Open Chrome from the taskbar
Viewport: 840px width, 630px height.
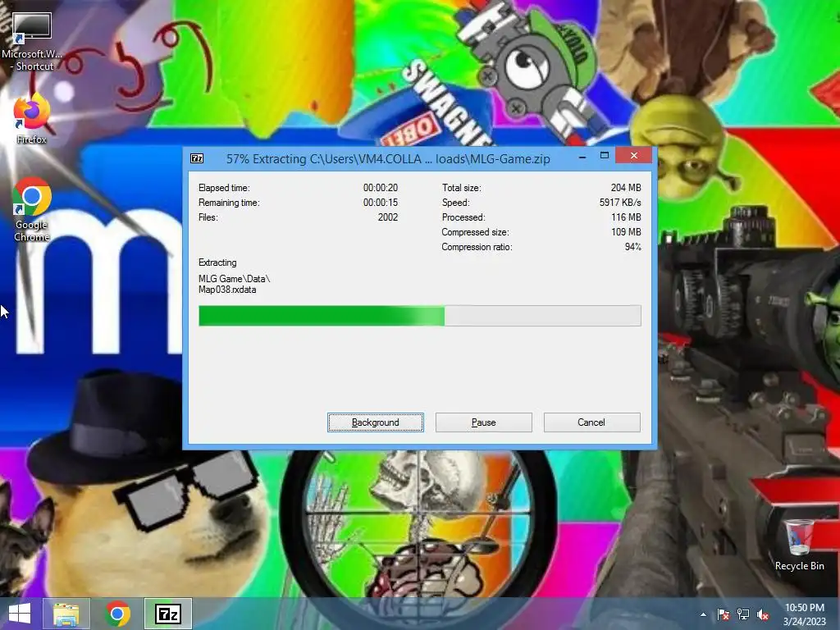tap(117, 614)
